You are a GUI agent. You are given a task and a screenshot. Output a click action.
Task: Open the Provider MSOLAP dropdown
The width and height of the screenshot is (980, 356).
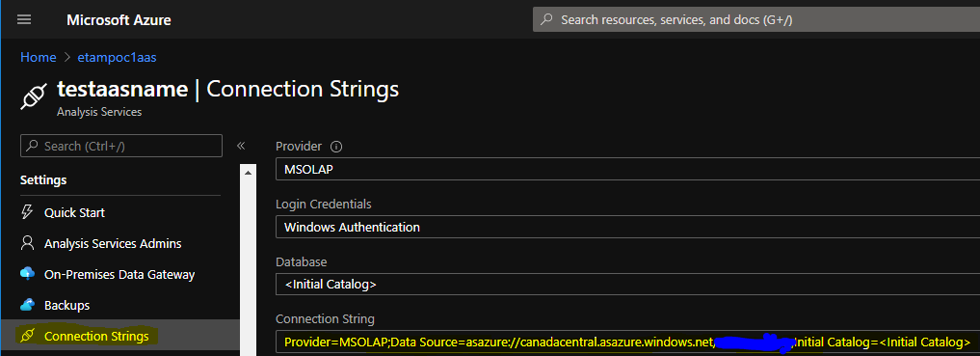[627, 170]
